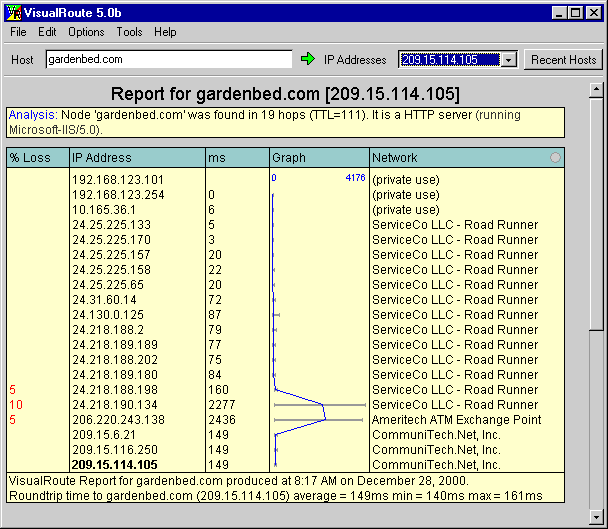
Task: Click IP address 24.31.60.14
Action: coord(104,300)
